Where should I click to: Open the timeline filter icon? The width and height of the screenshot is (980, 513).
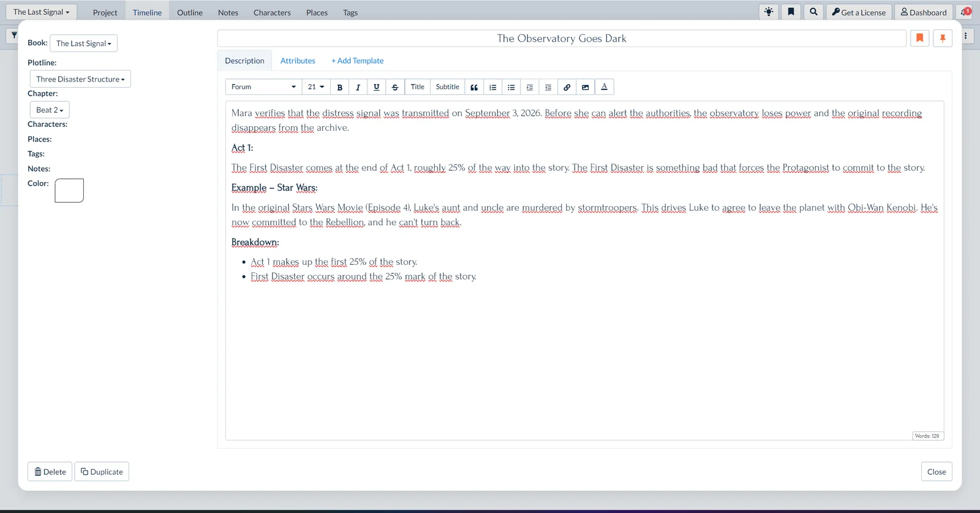tap(13, 36)
